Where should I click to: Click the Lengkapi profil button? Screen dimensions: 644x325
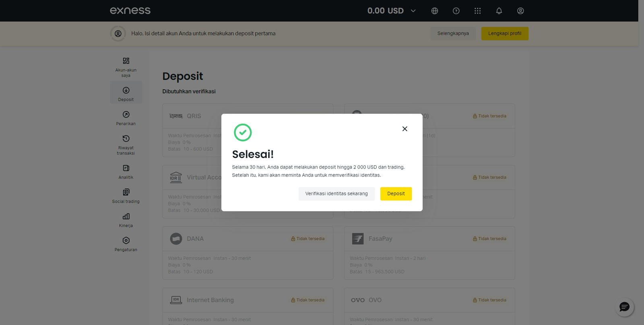click(505, 33)
